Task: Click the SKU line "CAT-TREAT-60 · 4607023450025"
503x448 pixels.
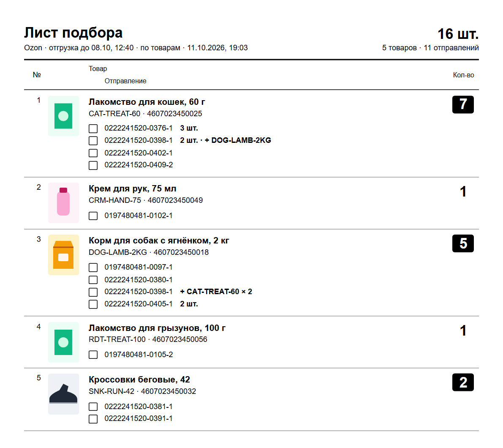Action: click(145, 114)
